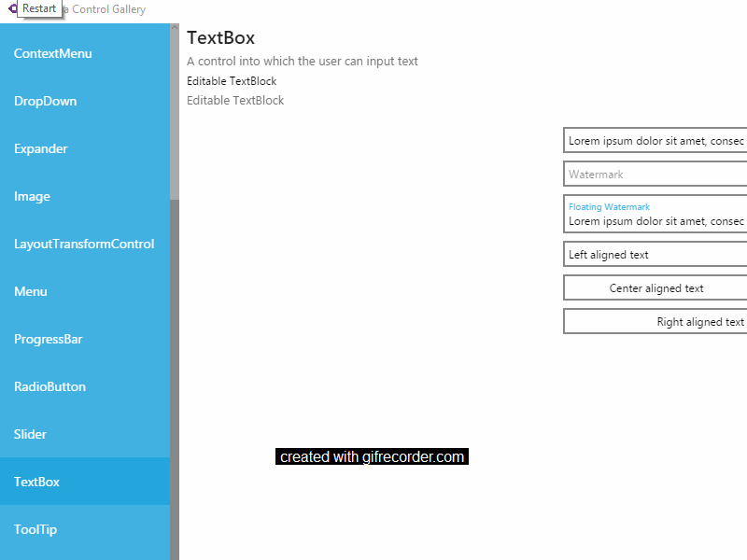Select the Expander controls demo
Viewport: 747px width, 560px height.
tap(41, 148)
